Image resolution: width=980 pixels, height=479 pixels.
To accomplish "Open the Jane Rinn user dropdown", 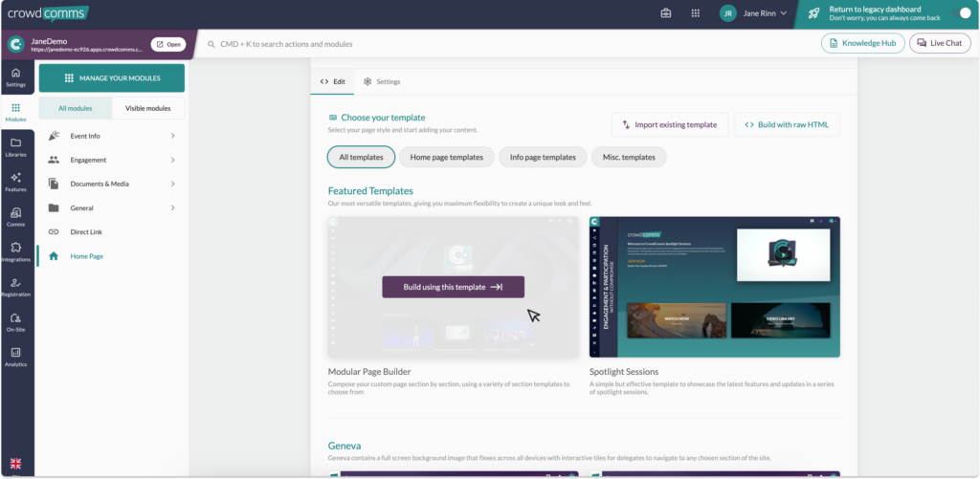I will point(753,13).
